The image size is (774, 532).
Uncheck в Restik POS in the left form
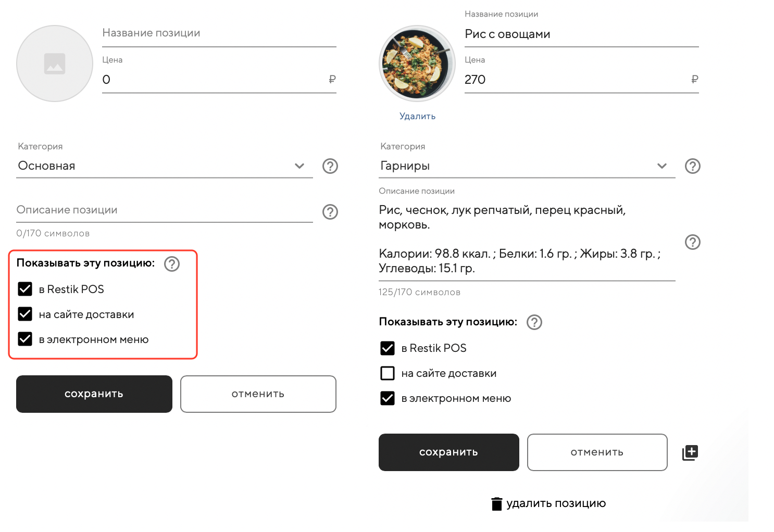click(x=25, y=289)
